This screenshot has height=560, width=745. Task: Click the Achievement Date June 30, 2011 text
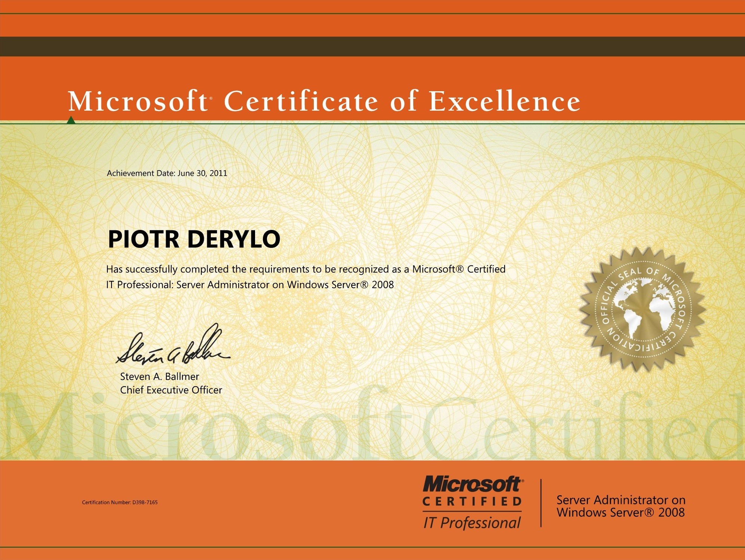[167, 173]
